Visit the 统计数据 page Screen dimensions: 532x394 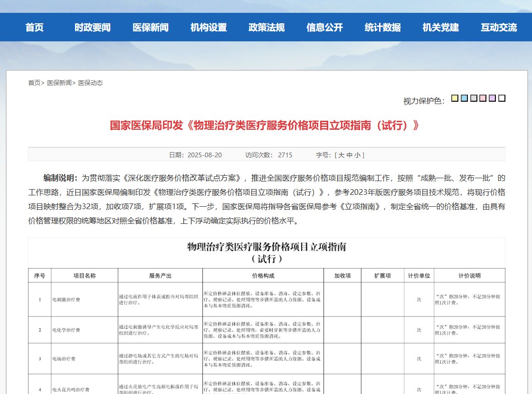pos(382,27)
